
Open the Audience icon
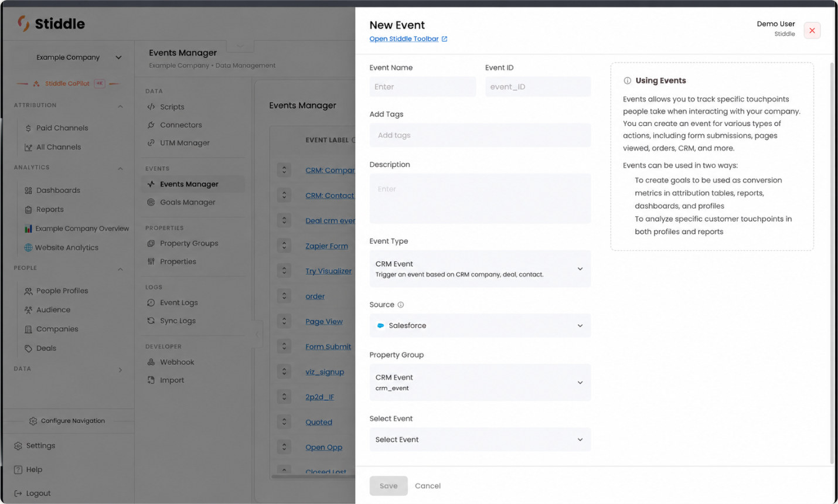pyautogui.click(x=28, y=310)
